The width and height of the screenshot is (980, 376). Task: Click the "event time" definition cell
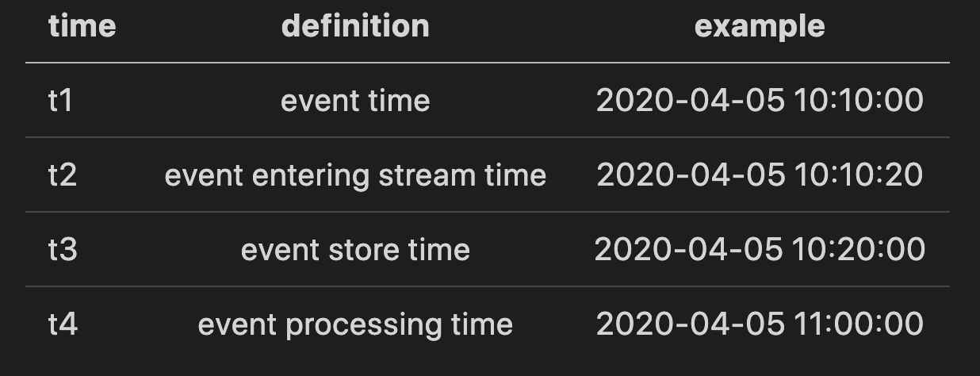pyautogui.click(x=355, y=101)
